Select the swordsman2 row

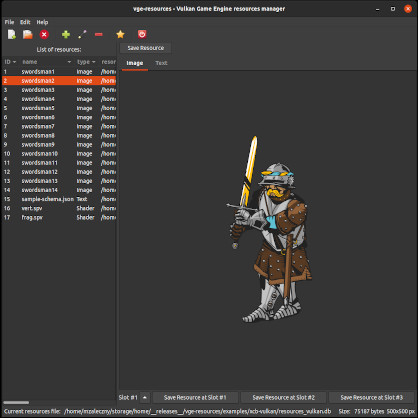pos(59,81)
